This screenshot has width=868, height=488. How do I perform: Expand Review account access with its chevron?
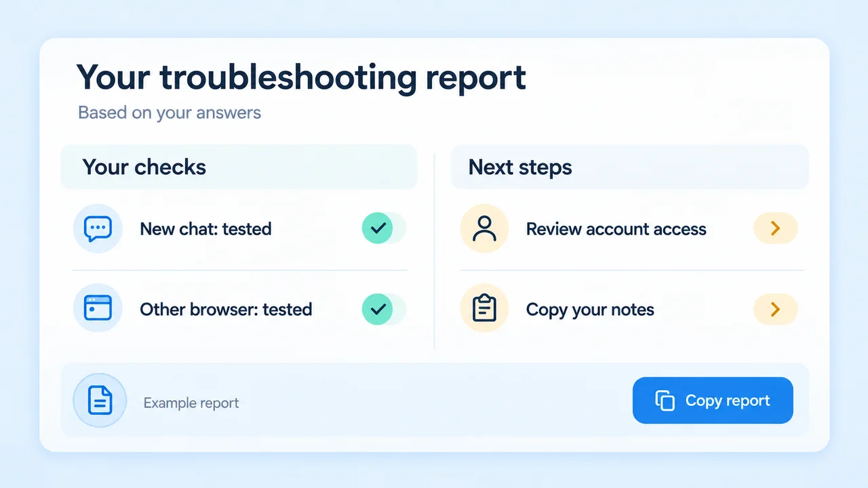776,228
